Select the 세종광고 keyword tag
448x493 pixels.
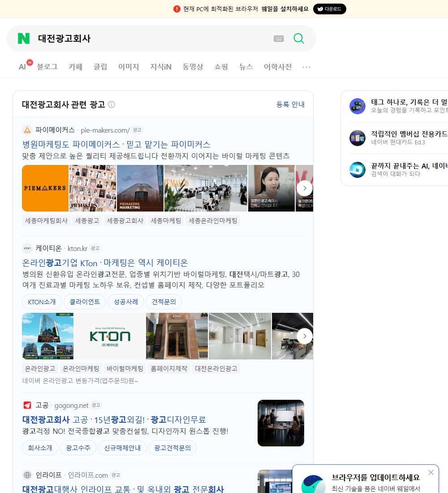(x=87, y=221)
